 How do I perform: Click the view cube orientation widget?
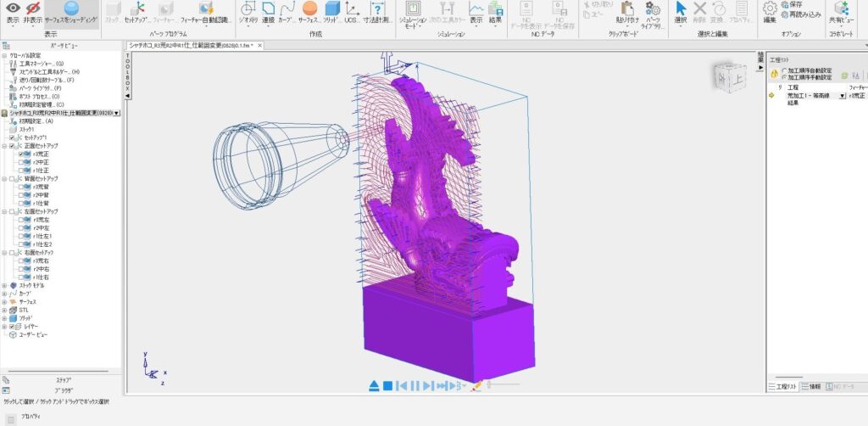coord(730,77)
